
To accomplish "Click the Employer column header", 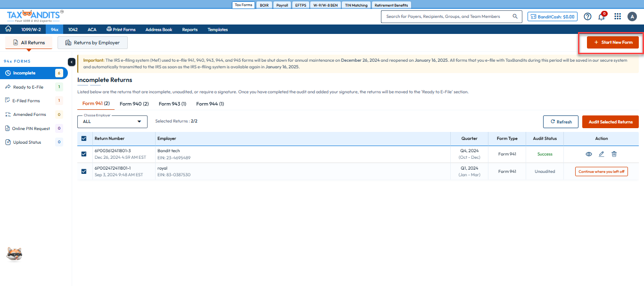I will click(167, 139).
